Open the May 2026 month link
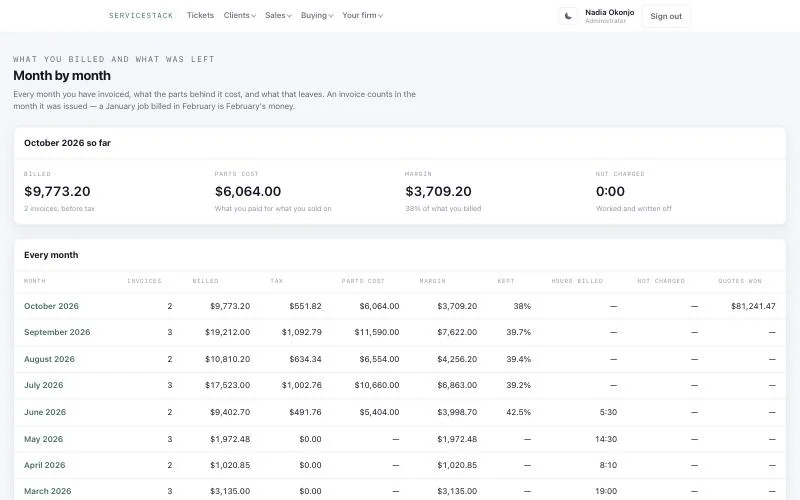 point(43,439)
